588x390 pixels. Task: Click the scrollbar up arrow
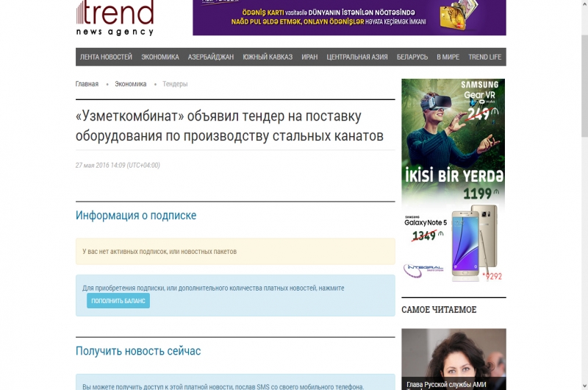click(x=583, y=4)
